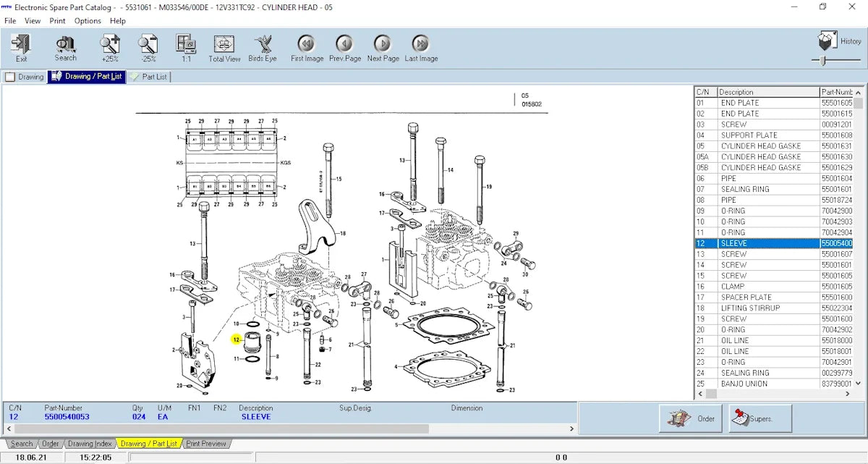Go to the Next Page
Image resolution: width=868 pixels, height=464 pixels.
tap(383, 48)
